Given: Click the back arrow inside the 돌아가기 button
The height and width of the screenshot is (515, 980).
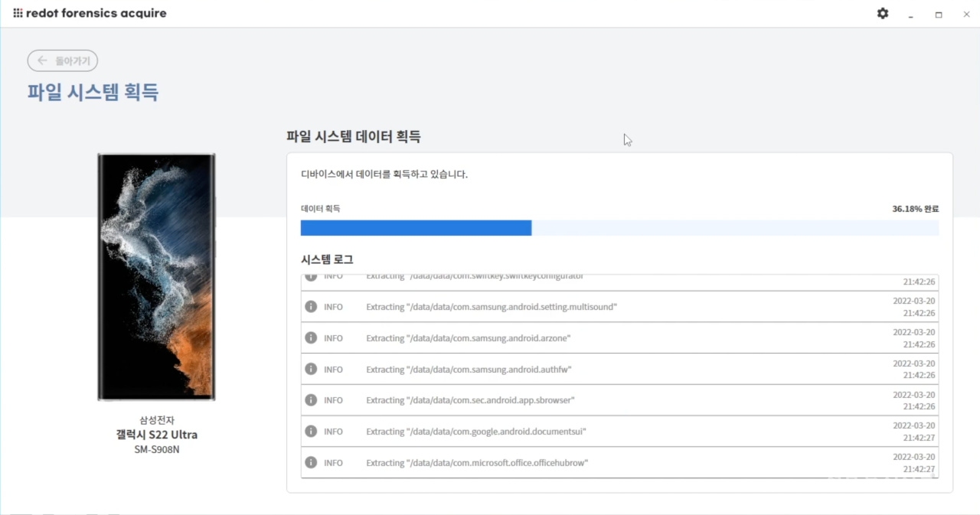Looking at the screenshot, I should point(43,60).
